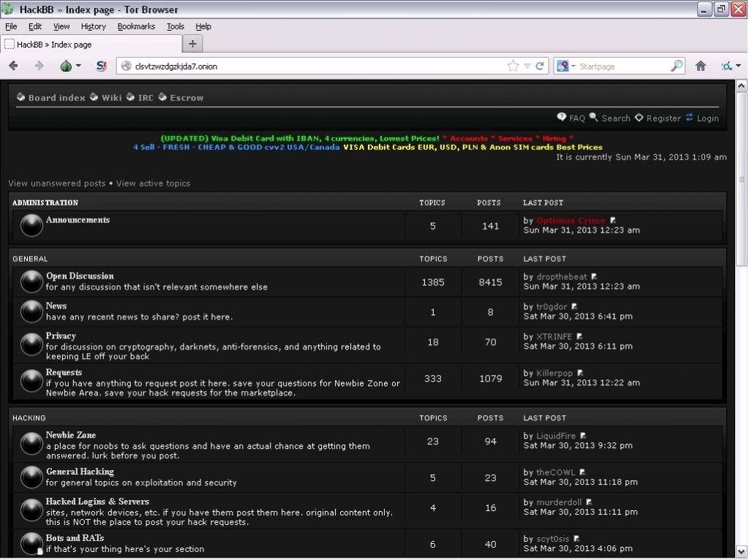
Task: Open the Tor onion button
Action: 66,66
